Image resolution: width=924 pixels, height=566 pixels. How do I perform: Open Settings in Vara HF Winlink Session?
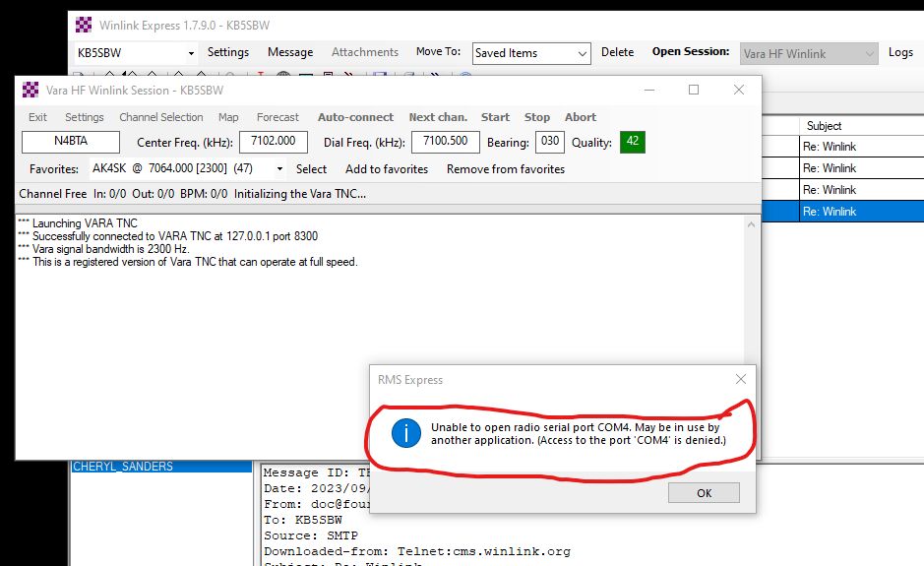85,117
